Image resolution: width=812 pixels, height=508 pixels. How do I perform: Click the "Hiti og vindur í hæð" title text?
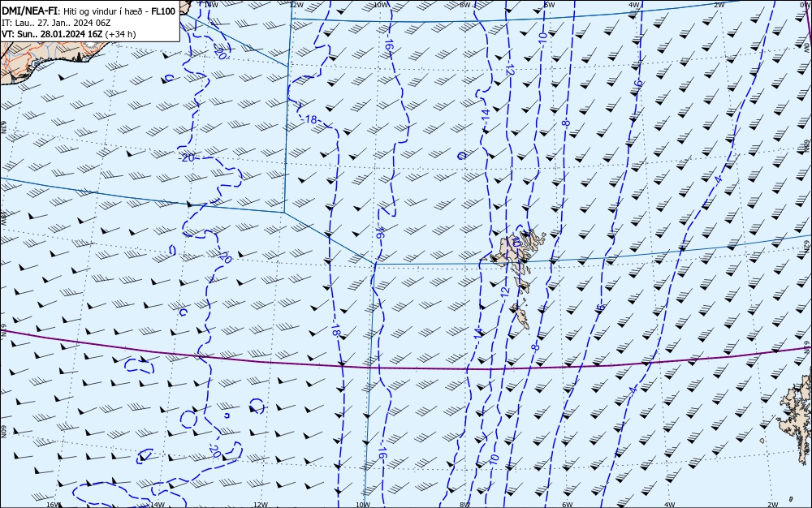pyautogui.click(x=103, y=11)
